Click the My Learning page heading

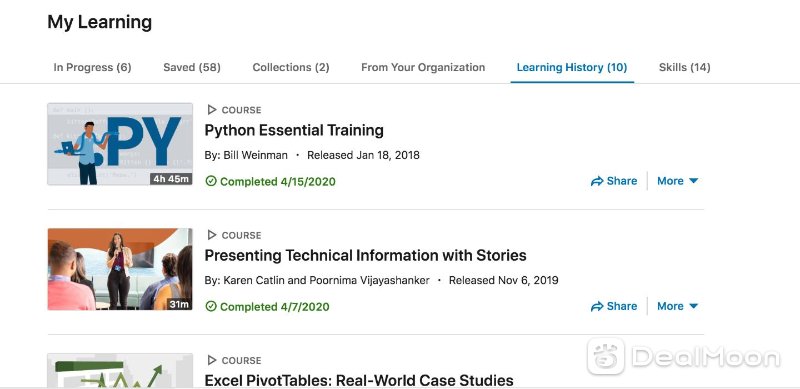click(x=99, y=22)
